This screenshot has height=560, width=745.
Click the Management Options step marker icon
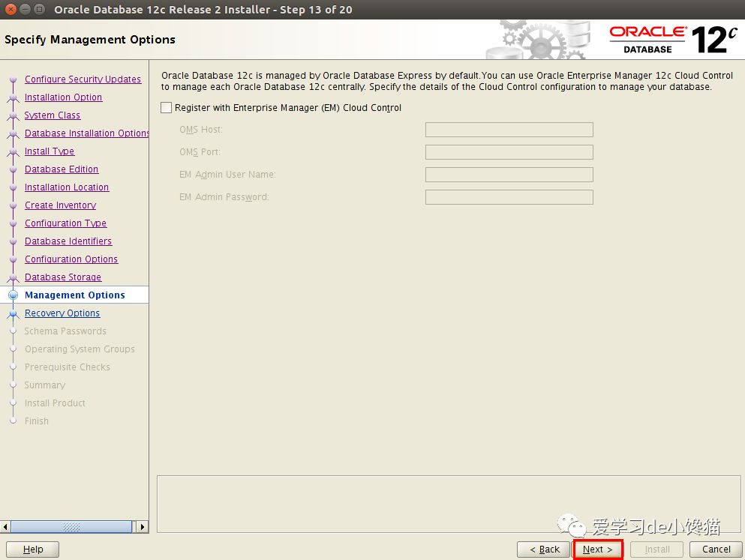coord(14,295)
